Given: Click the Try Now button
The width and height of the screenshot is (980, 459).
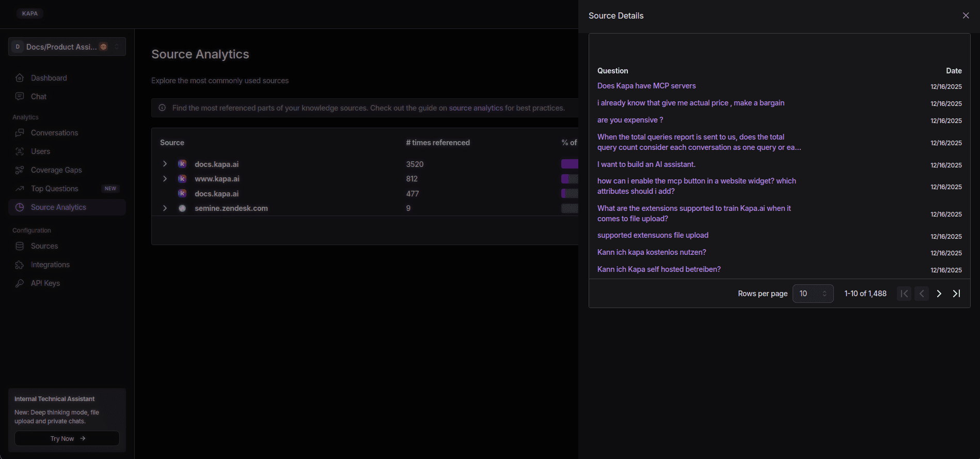Looking at the screenshot, I should click(x=67, y=438).
